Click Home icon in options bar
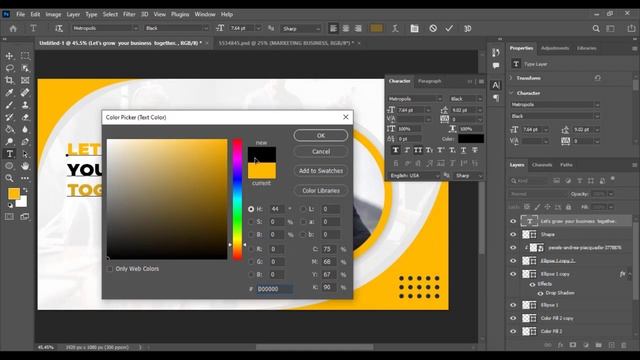The width and height of the screenshot is (640, 360). tap(13, 29)
